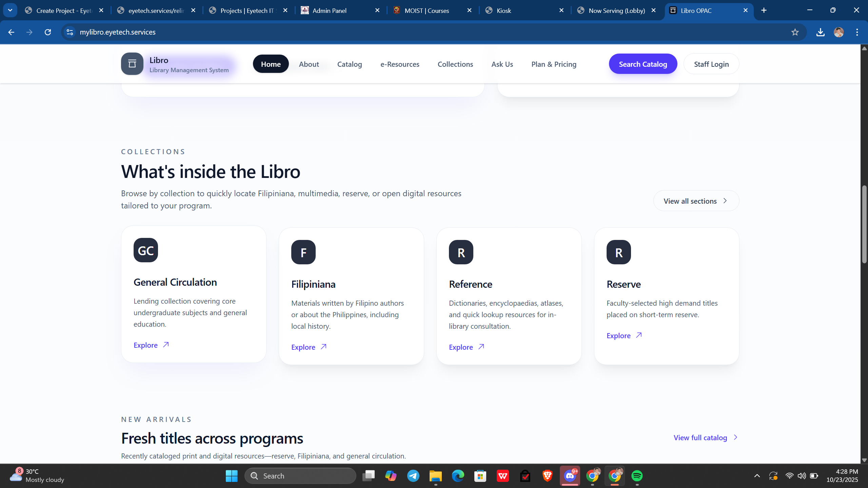Viewport: 868px width, 488px height.
Task: Open site information icon in address bar
Action: [x=70, y=32]
